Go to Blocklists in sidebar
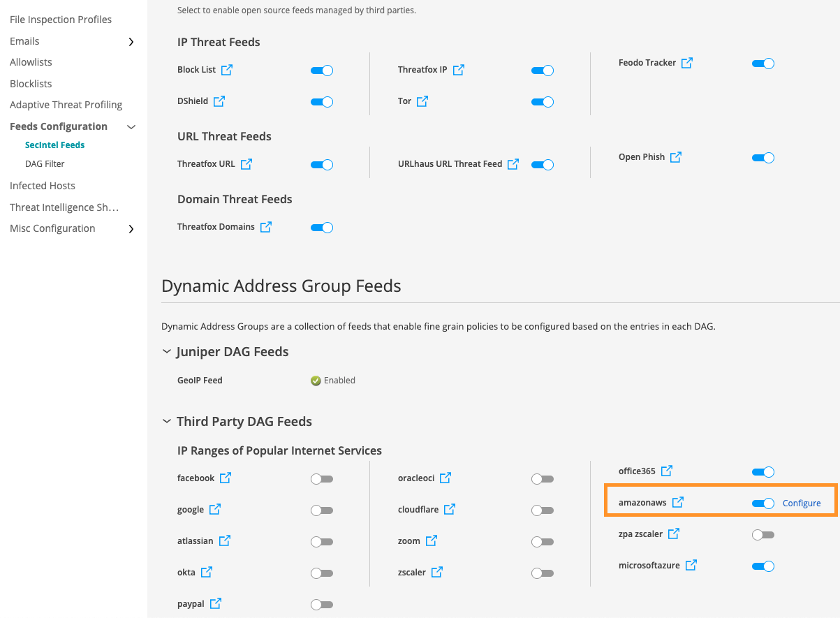840x618 pixels. click(x=31, y=83)
